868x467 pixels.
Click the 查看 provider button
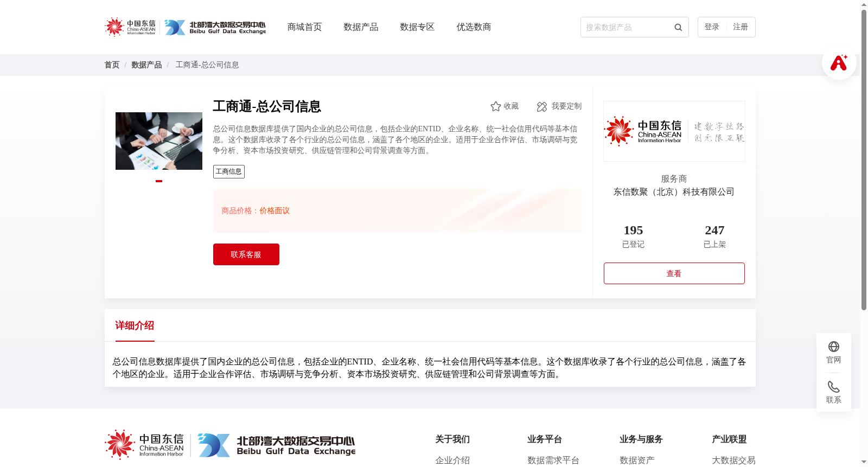[x=674, y=273]
